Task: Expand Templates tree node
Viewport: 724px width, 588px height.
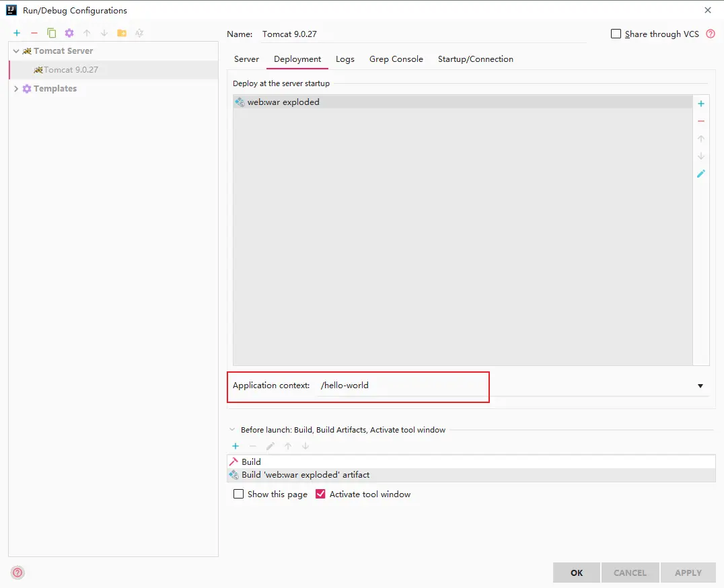Action: click(x=16, y=89)
